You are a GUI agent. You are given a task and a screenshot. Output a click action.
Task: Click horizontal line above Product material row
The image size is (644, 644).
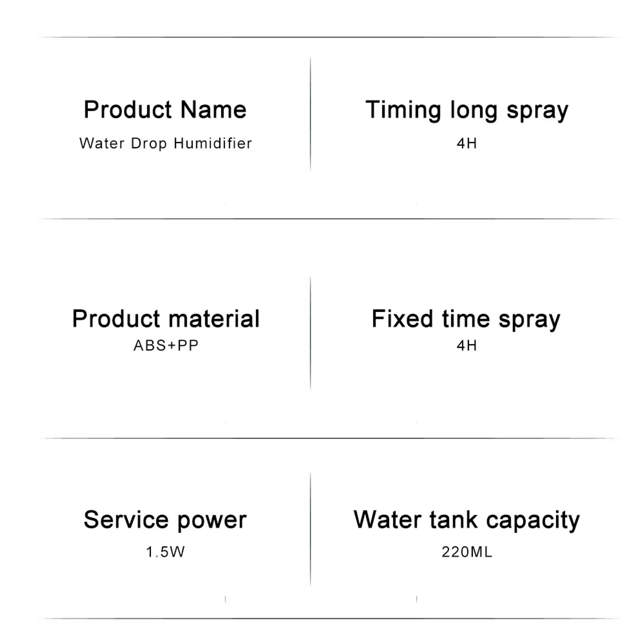click(x=328, y=219)
